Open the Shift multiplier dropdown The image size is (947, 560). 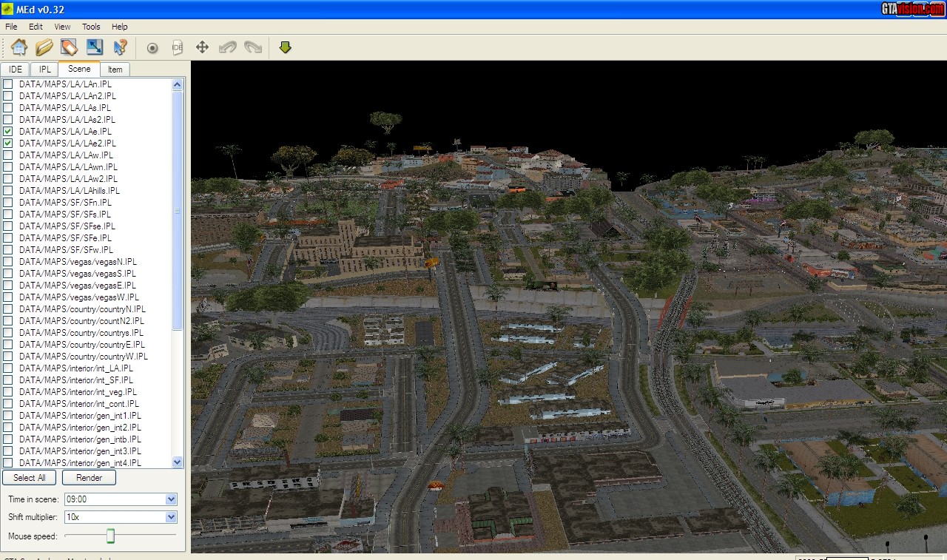[x=172, y=517]
